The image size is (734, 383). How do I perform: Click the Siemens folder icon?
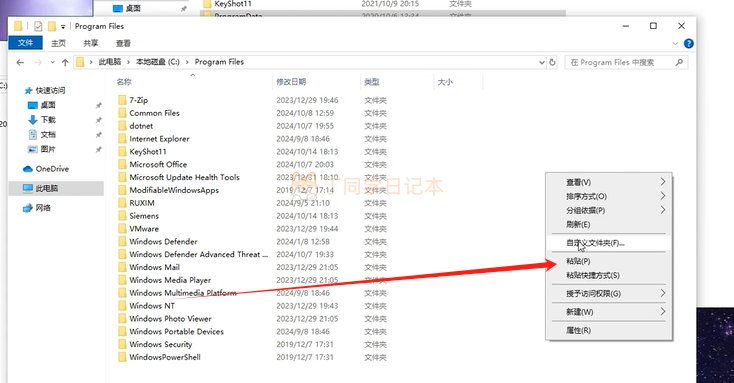[122, 215]
